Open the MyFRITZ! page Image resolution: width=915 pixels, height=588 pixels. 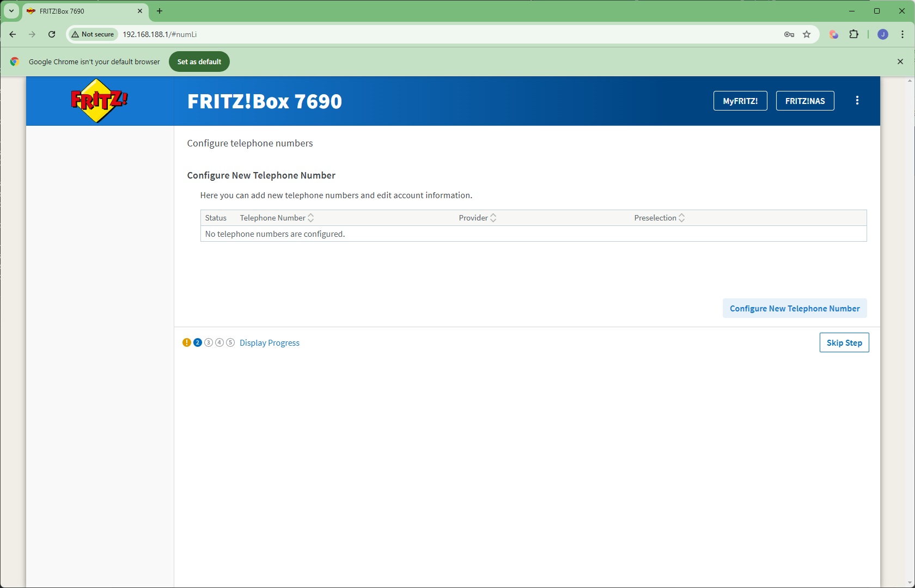pos(740,101)
